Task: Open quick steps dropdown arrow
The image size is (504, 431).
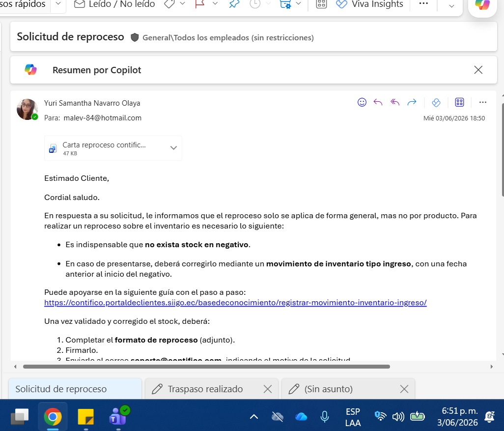Action: [58, 3]
